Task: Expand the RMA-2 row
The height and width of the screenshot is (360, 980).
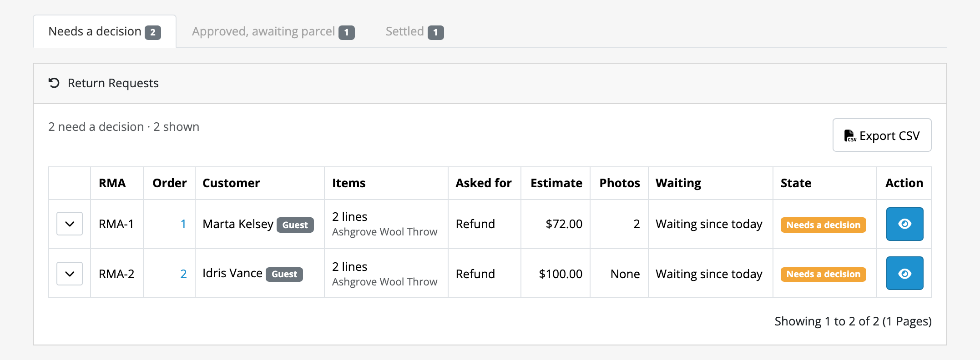Action: click(x=70, y=274)
